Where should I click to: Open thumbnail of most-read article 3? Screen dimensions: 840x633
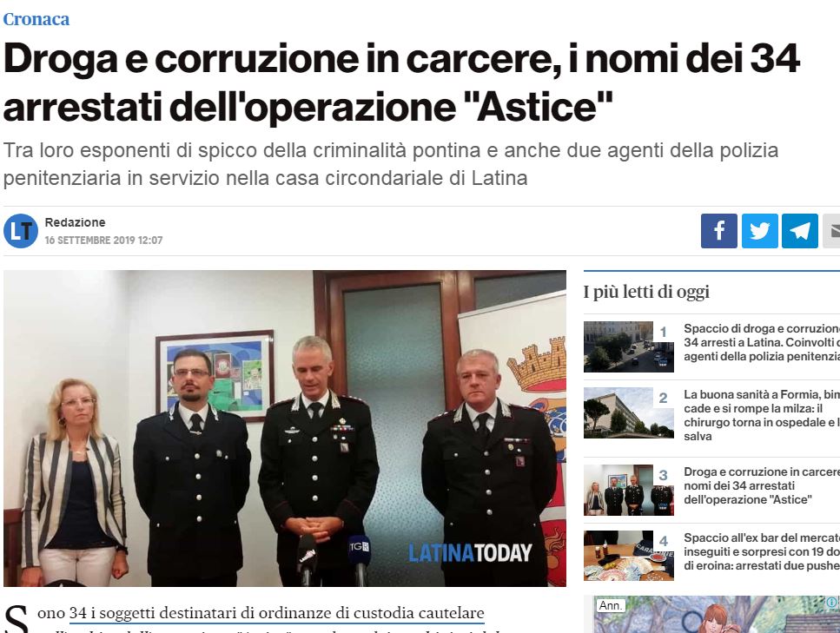click(629, 490)
